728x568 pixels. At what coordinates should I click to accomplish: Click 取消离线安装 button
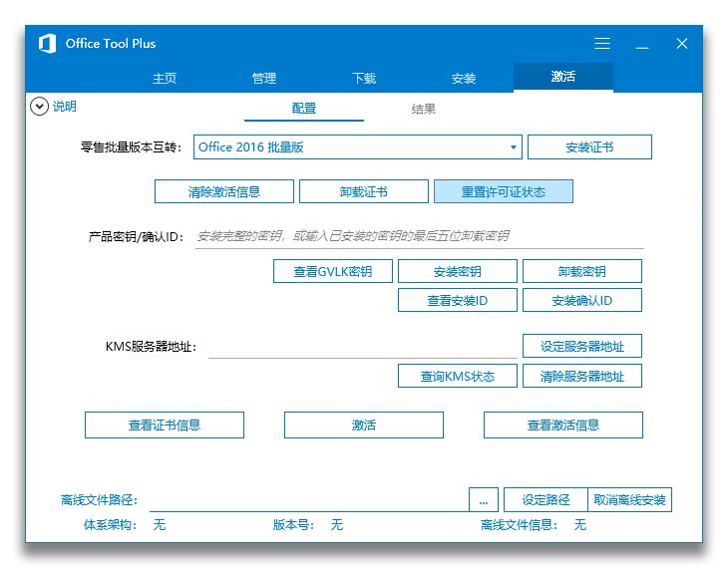pyautogui.click(x=629, y=500)
